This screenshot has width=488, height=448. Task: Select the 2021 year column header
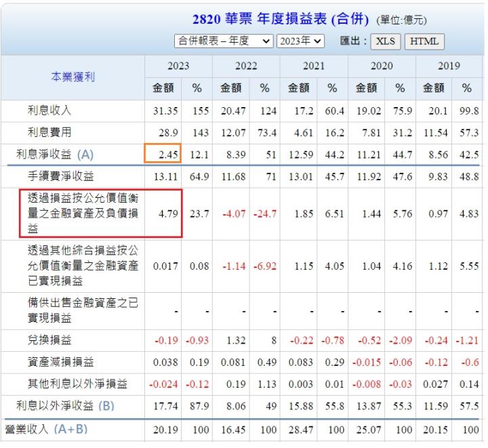(314, 66)
